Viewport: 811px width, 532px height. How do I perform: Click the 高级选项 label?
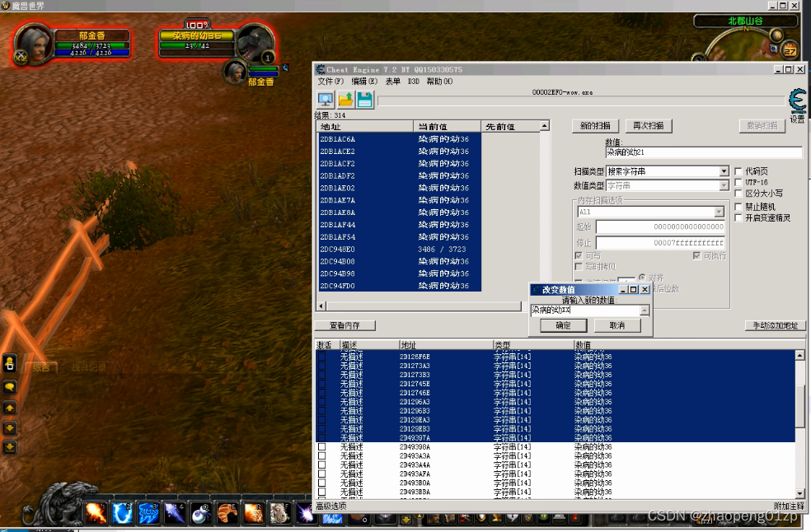click(331, 506)
